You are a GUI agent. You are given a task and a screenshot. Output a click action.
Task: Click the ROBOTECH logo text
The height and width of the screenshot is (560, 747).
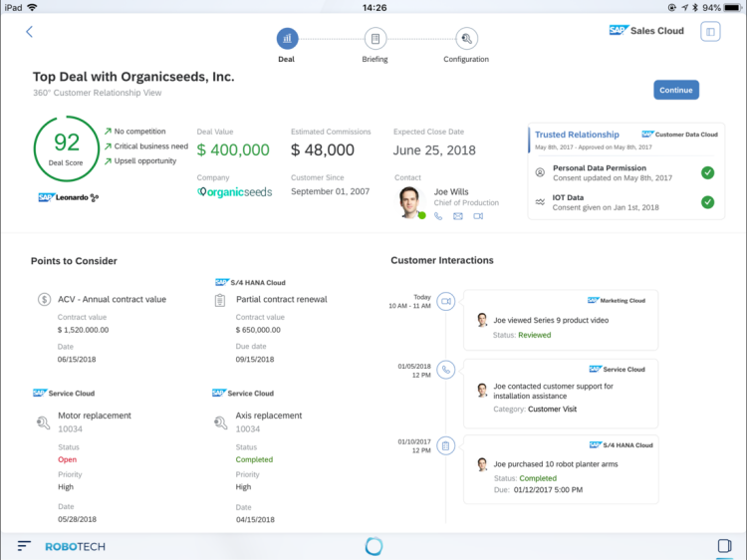coord(76,547)
